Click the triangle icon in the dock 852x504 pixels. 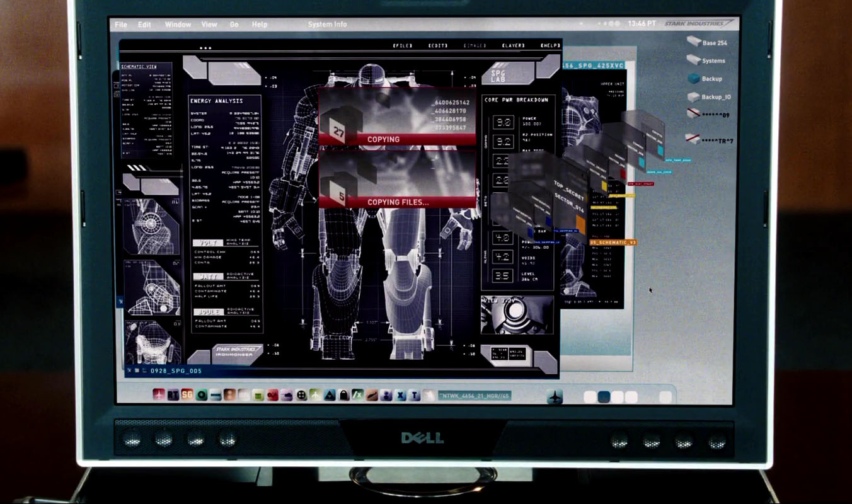point(330,395)
